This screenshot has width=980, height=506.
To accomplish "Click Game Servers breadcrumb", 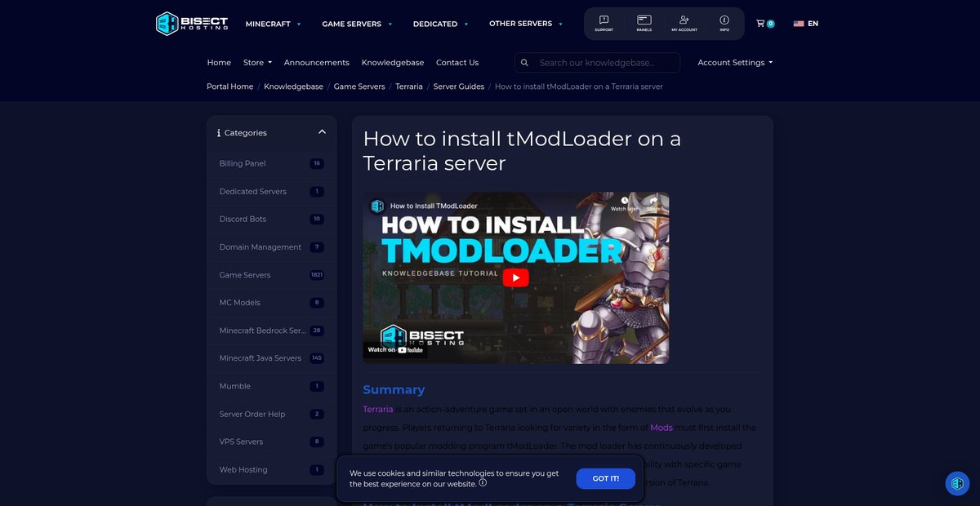I will coord(359,87).
